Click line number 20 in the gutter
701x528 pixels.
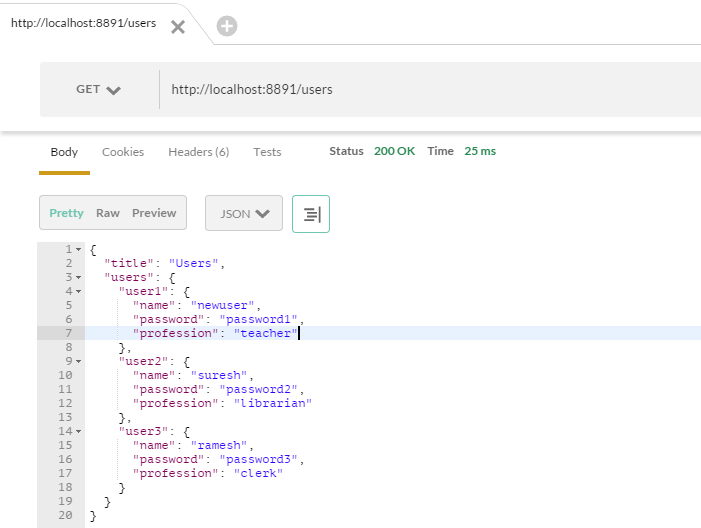click(65, 515)
